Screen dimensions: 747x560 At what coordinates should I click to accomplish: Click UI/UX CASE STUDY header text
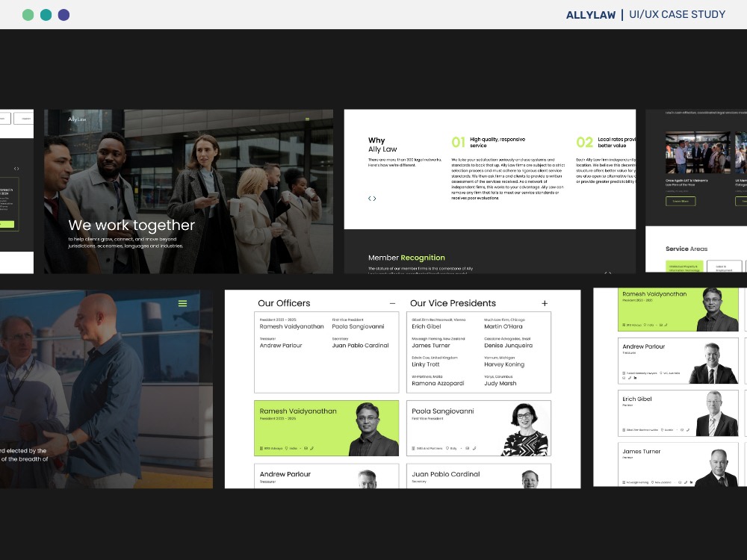677,14
